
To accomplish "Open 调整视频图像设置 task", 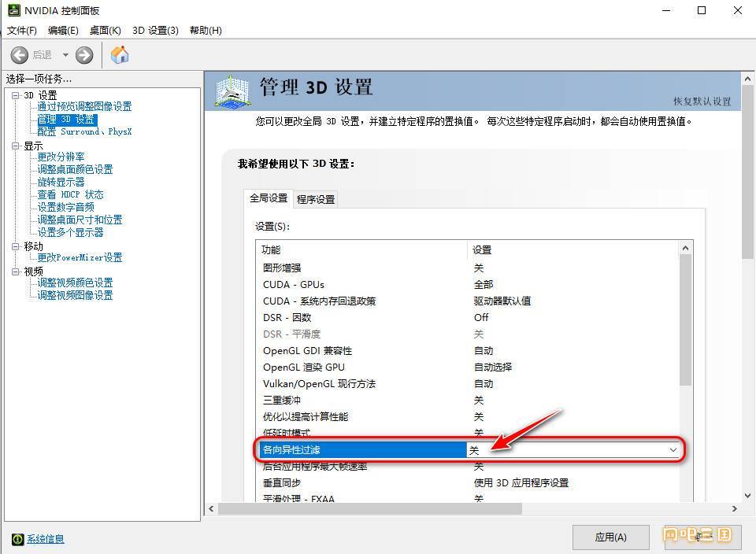I will coord(76,295).
